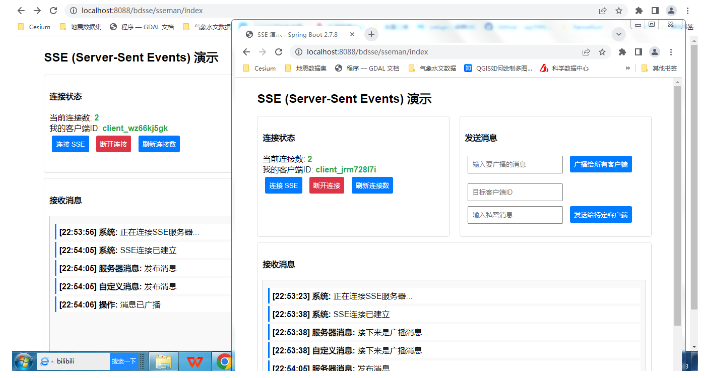This screenshot has width=705, height=378.
Task: Click red 断开连接 button in front window
Action: pyautogui.click(x=326, y=186)
